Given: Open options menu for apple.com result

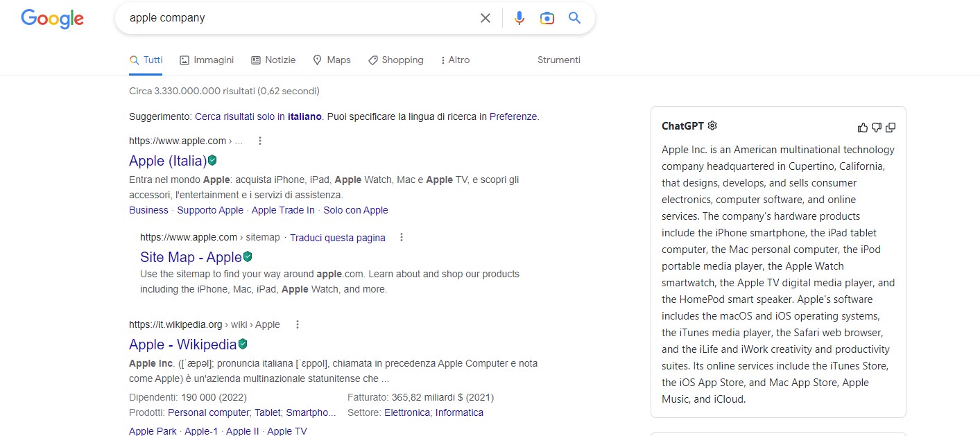Looking at the screenshot, I should (x=260, y=141).
